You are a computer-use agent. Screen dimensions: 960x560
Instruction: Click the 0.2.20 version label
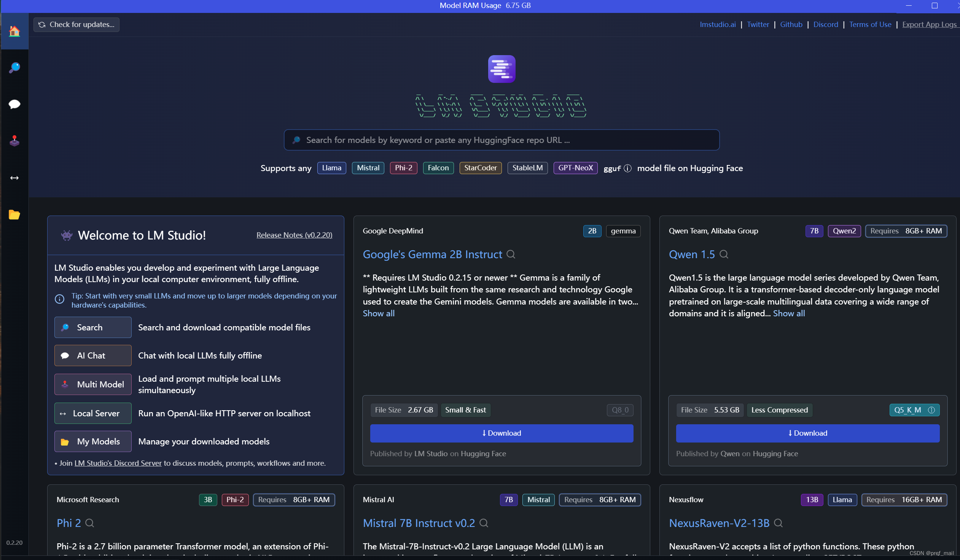pyautogui.click(x=14, y=543)
